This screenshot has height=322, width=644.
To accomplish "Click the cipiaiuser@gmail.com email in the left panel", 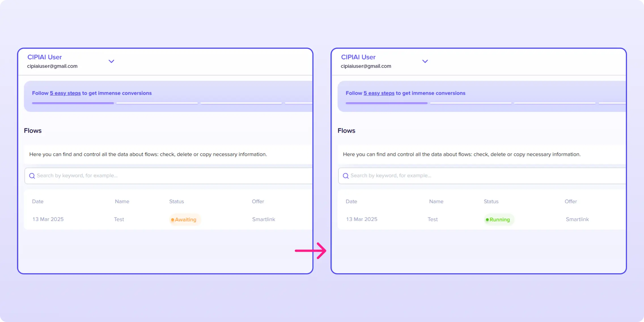I will pyautogui.click(x=52, y=66).
